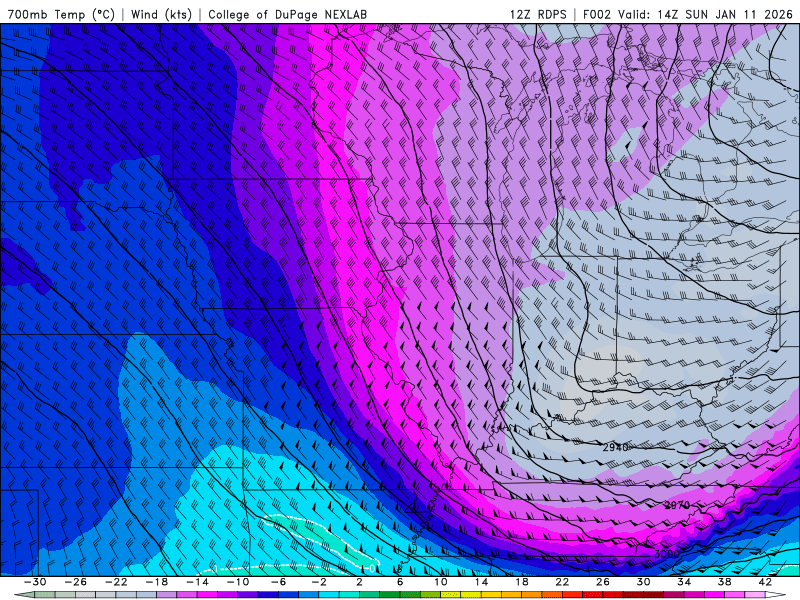Click the "12Z RDPS" model run label
The image size is (800, 600).
tap(538, 14)
